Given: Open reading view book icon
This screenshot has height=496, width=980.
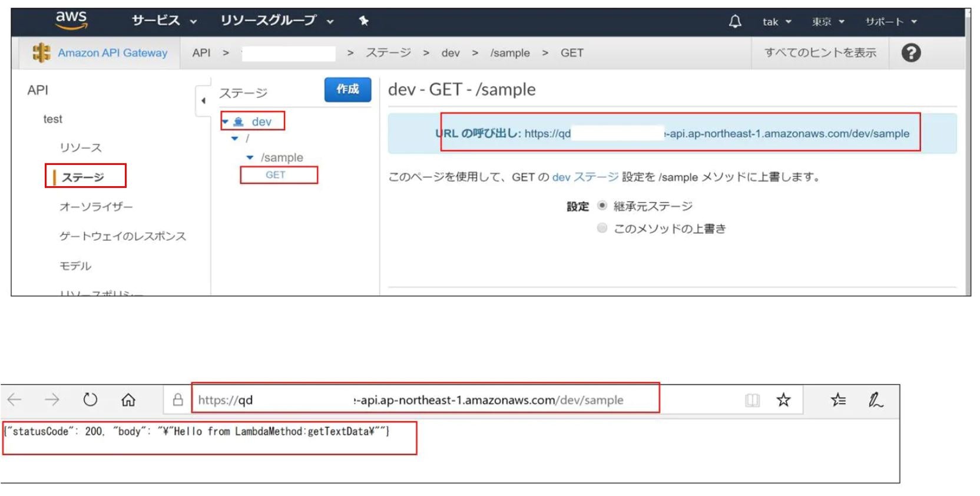Looking at the screenshot, I should point(752,401).
